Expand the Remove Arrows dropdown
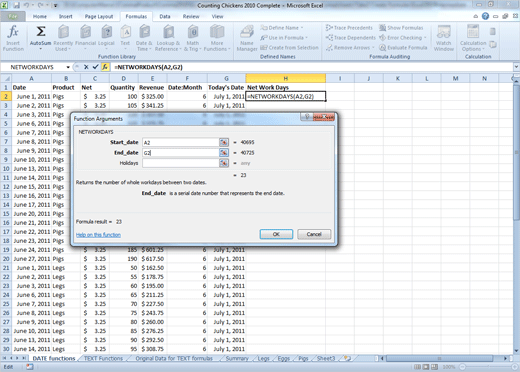520x372 pixels. pyautogui.click(x=373, y=48)
